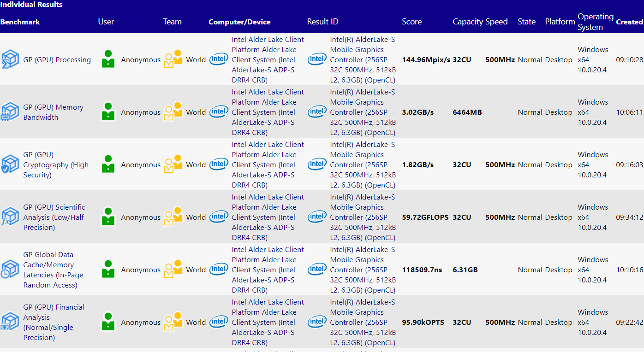Click the Operating System column header
This screenshot has height=352, width=644.
pos(595,22)
